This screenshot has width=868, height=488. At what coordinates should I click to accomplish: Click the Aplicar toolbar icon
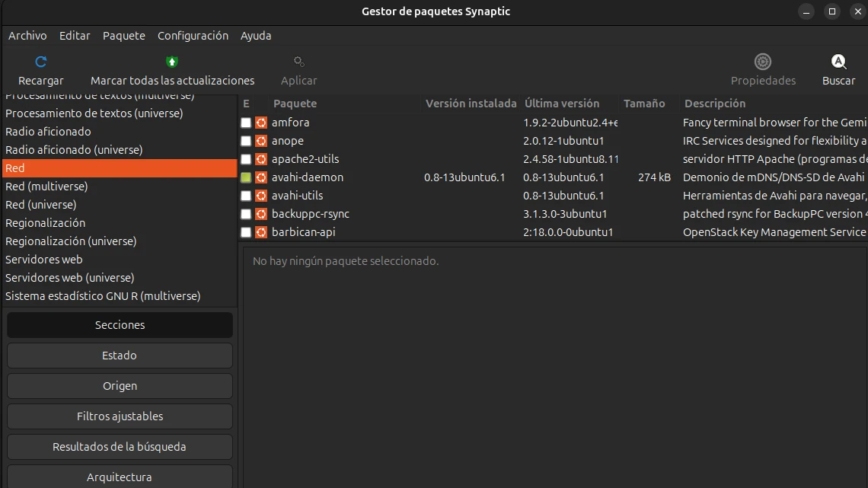coord(298,62)
